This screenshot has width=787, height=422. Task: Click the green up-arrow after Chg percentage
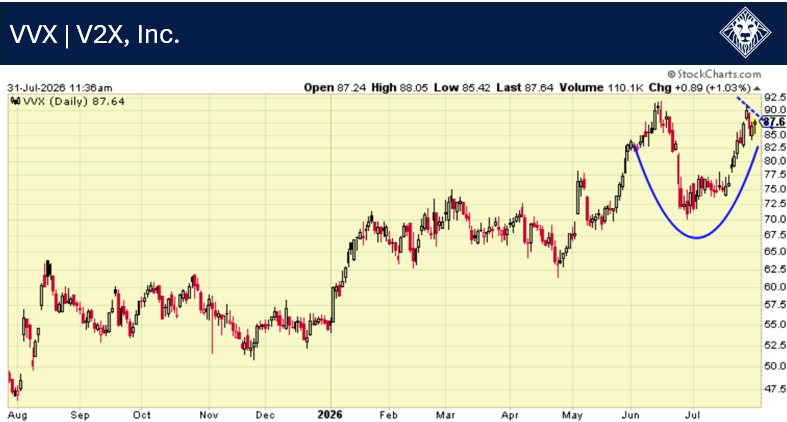pyautogui.click(x=757, y=88)
